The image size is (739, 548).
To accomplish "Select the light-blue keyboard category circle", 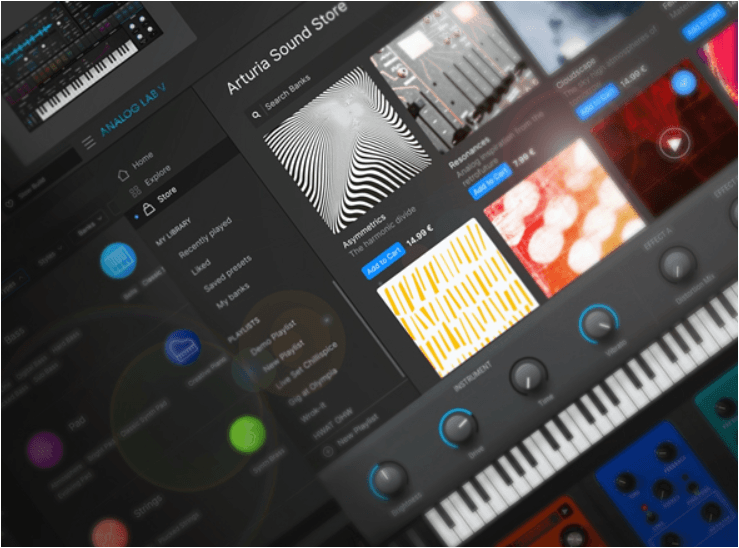I will click(118, 260).
